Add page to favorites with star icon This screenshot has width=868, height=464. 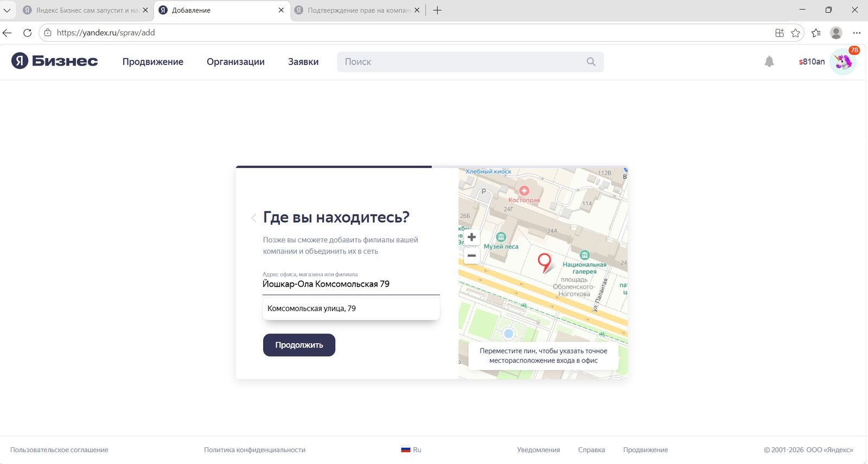coord(795,33)
